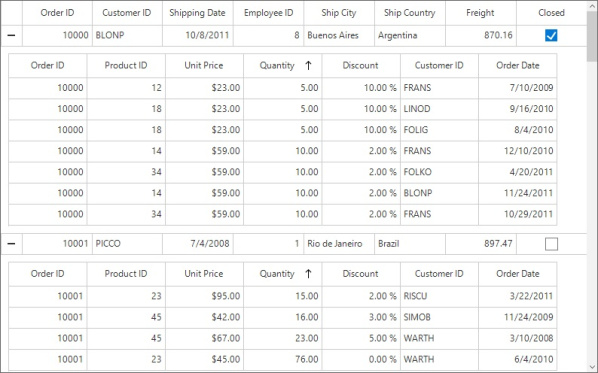
Task: Select the 76.00 quantity cell
Action: point(283,359)
